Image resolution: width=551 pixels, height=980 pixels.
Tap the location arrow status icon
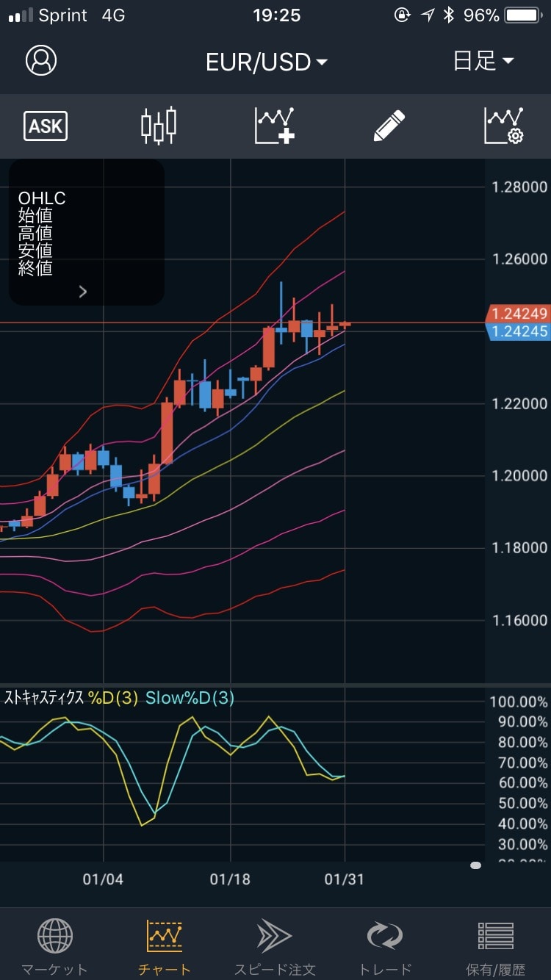coord(428,15)
